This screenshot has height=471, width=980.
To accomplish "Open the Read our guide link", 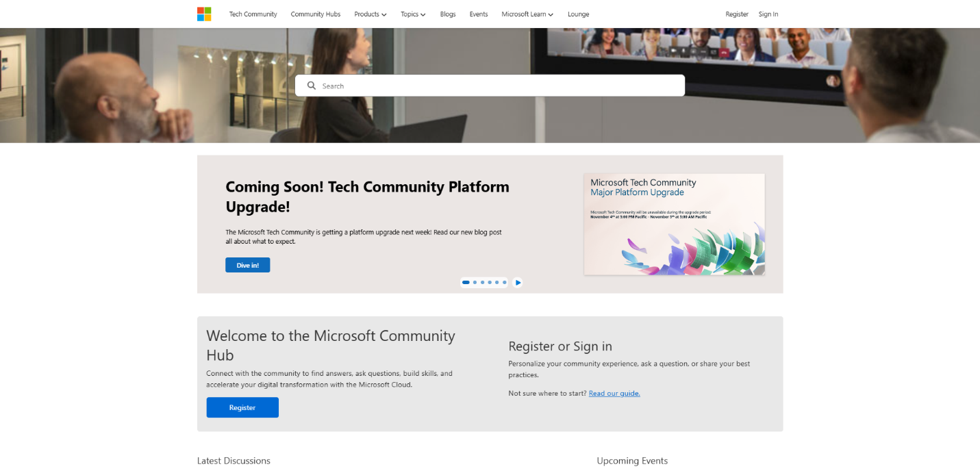I will click(x=614, y=393).
